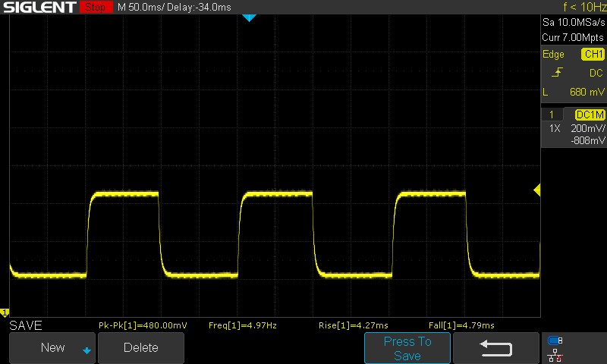The image size is (607, 364).
Task: Click the blue trigger position marker
Action: tap(249, 17)
